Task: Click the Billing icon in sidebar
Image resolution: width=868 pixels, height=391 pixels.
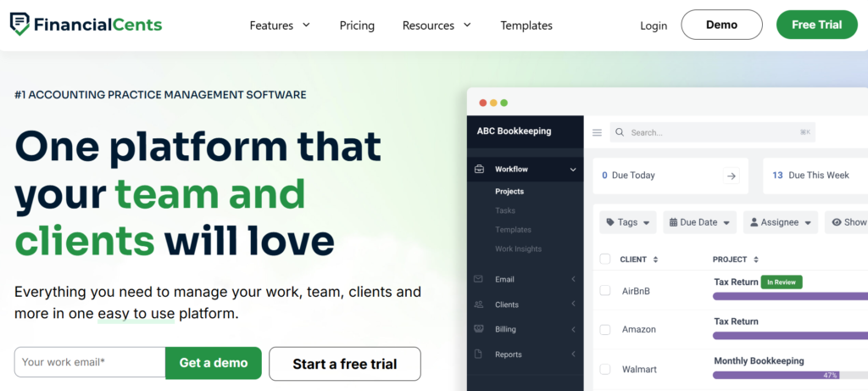Action: pyautogui.click(x=479, y=329)
